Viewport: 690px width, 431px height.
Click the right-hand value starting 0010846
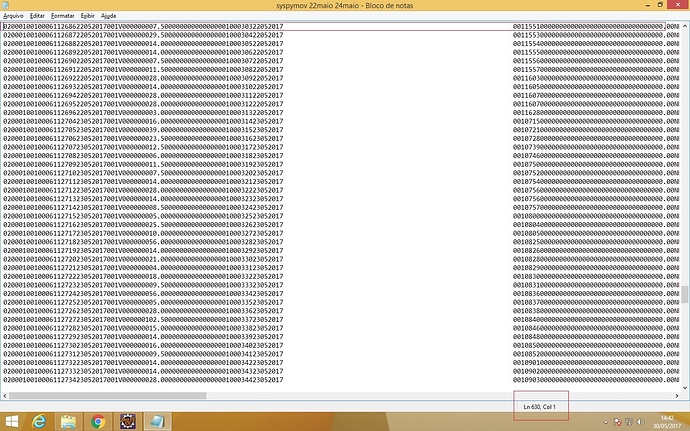596,328
